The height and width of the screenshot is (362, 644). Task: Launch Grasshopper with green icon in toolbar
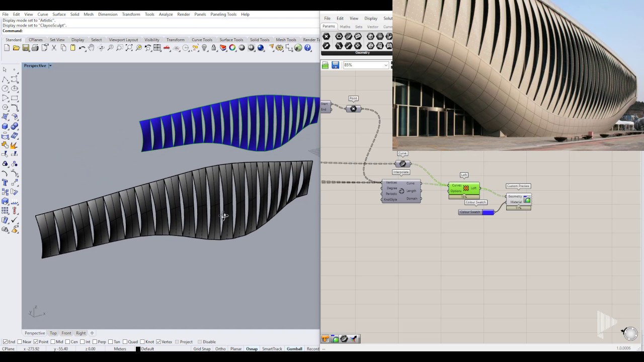pyautogui.click(x=298, y=48)
